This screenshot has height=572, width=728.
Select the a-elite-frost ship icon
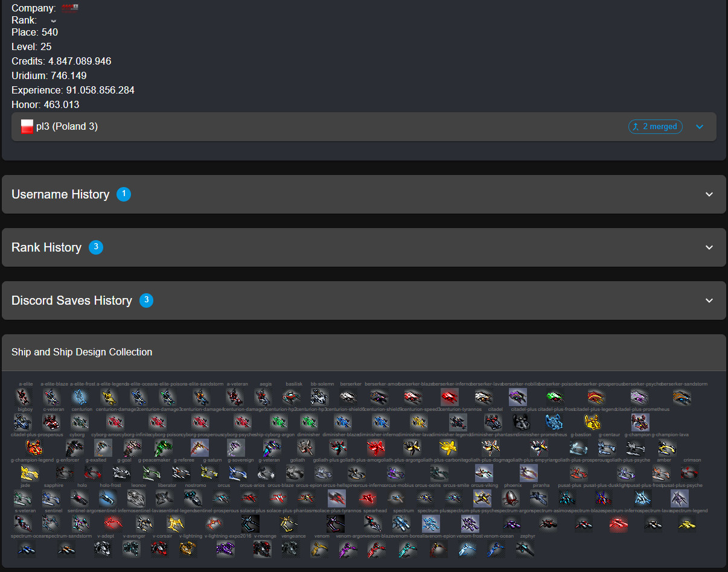click(x=81, y=396)
